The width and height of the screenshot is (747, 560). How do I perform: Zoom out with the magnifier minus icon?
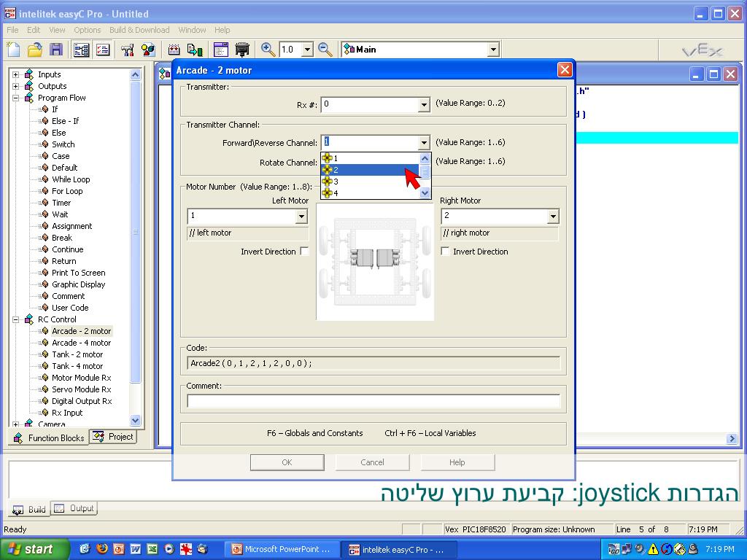pos(325,50)
